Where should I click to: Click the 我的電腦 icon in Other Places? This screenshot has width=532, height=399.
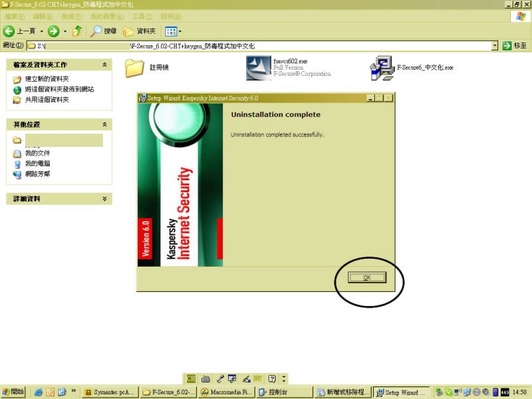pos(17,164)
